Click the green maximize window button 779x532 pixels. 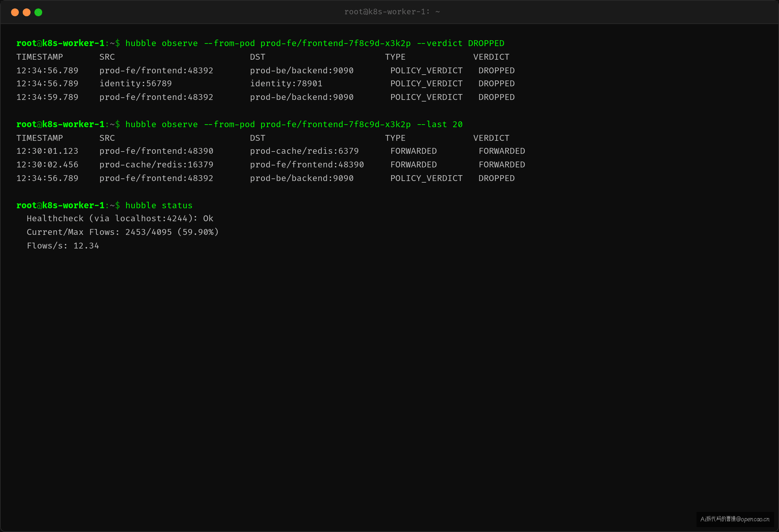[x=38, y=12]
